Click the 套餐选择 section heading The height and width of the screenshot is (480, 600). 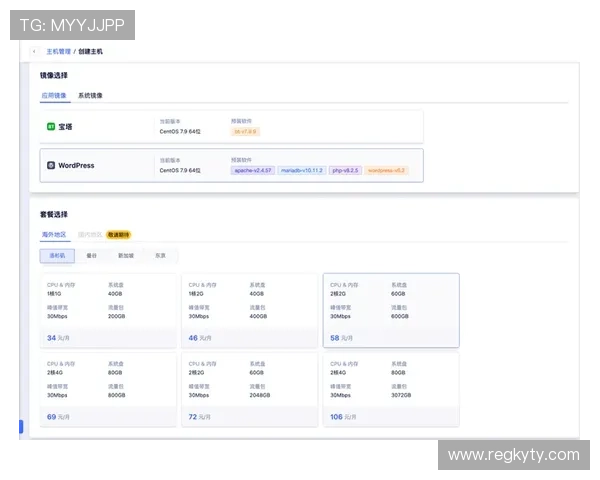point(54,214)
